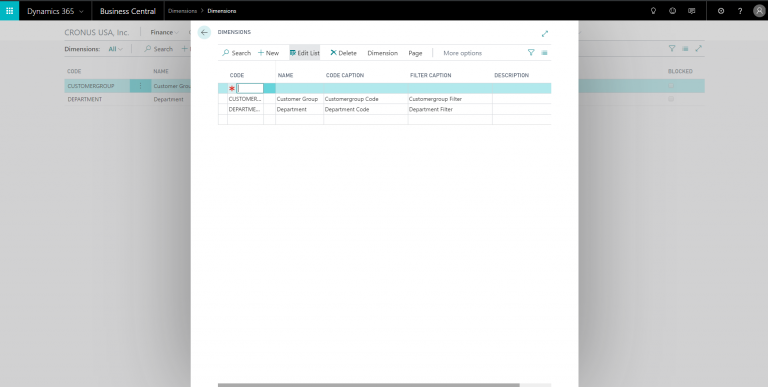Click the Code column header in background list
The image size is (768, 387).
tap(74, 72)
